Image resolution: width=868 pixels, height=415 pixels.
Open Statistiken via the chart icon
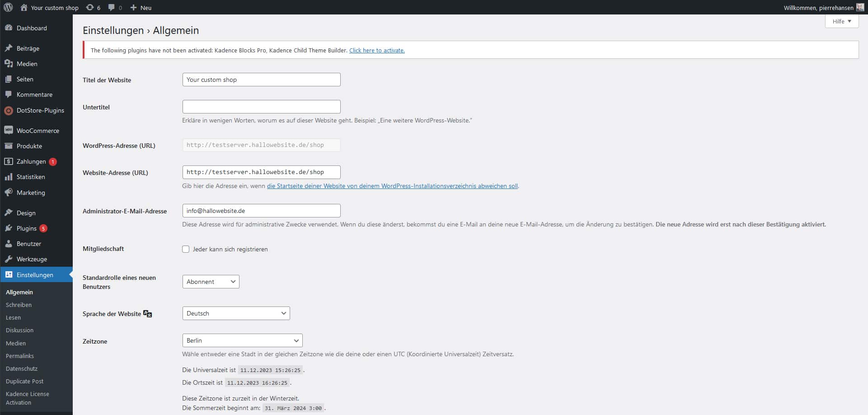point(9,177)
